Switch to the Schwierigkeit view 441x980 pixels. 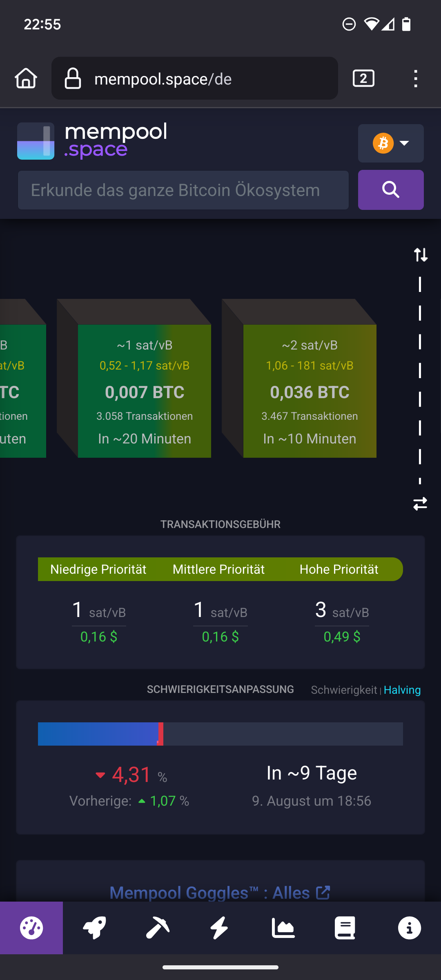[x=344, y=690]
